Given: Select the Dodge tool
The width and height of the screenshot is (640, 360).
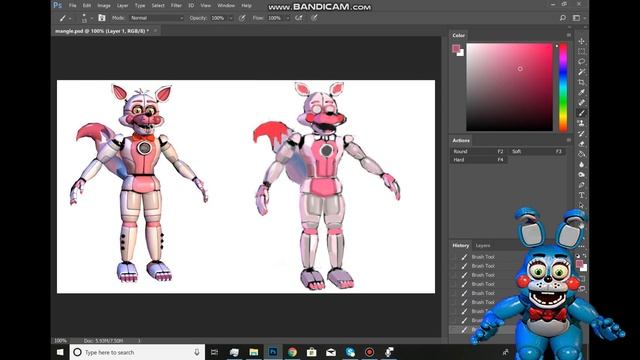Looking at the screenshot, I should pyautogui.click(x=581, y=175).
